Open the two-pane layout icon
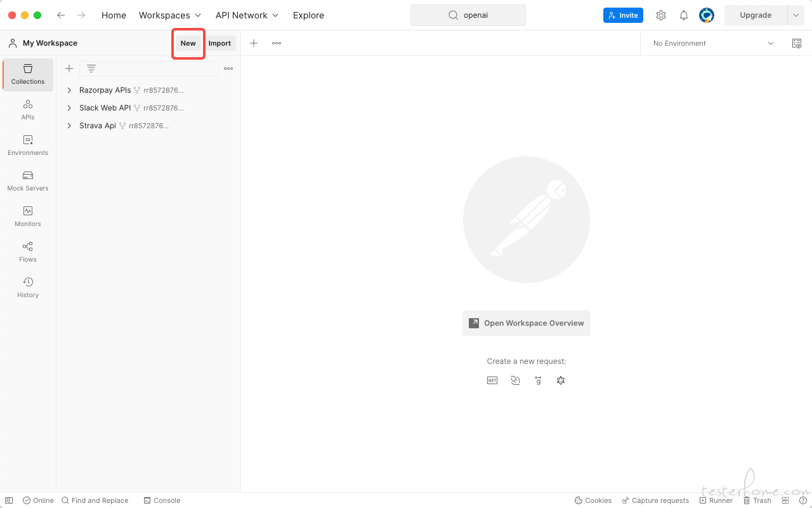 pos(785,500)
